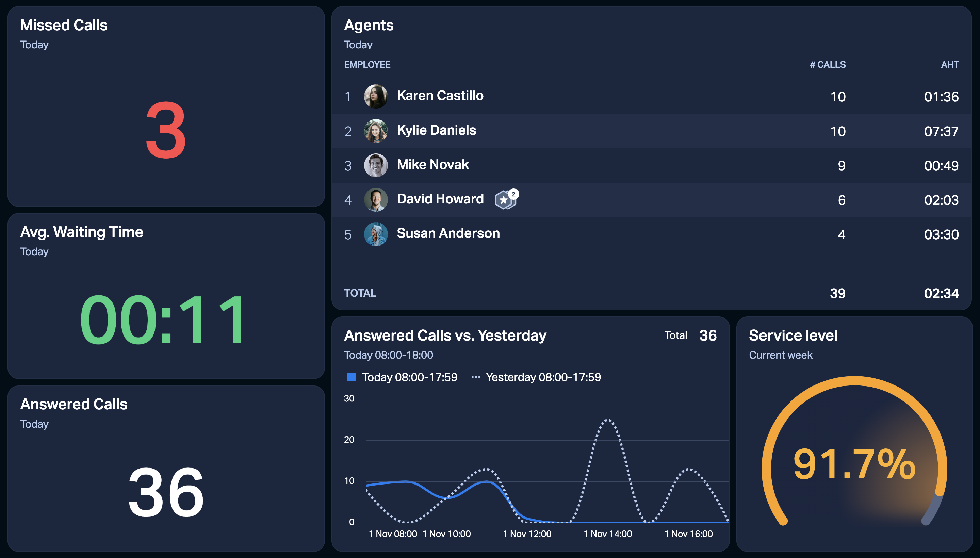Screen dimensions: 980x558
Task: Click the 91.7% Service level gauge
Action: pos(854,464)
